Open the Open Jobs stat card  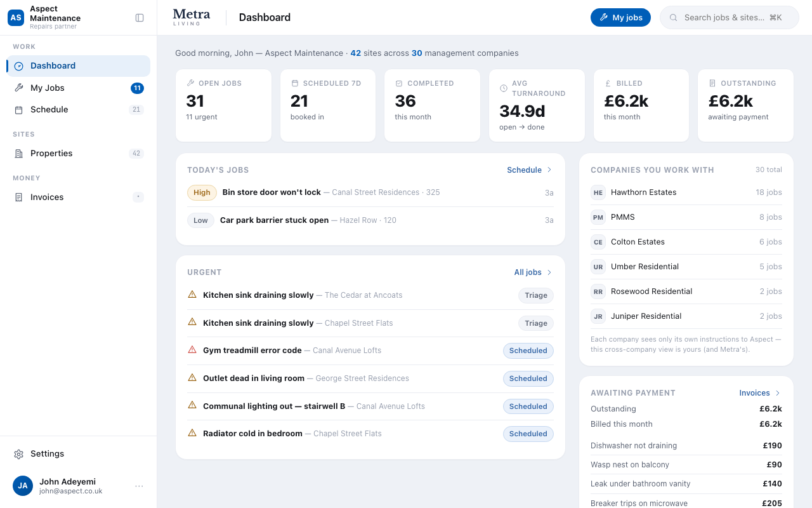point(223,105)
